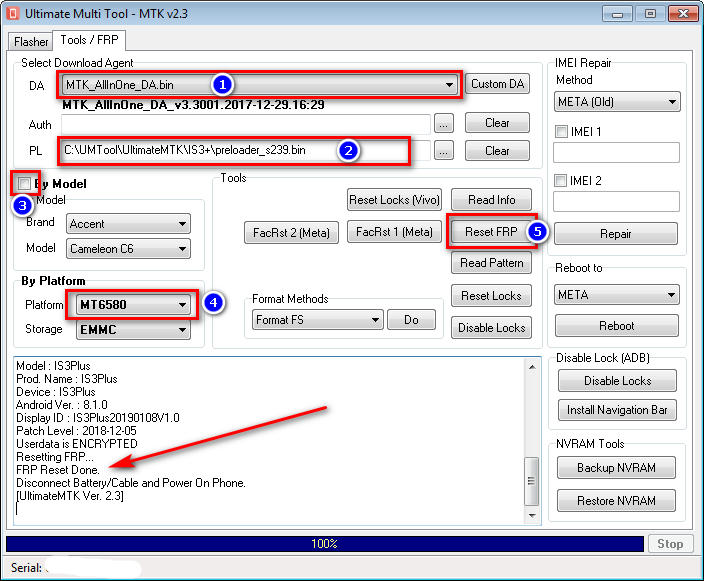The height and width of the screenshot is (581, 704).
Task: Maximize the Ultimate Multi Tool window
Action: point(650,14)
